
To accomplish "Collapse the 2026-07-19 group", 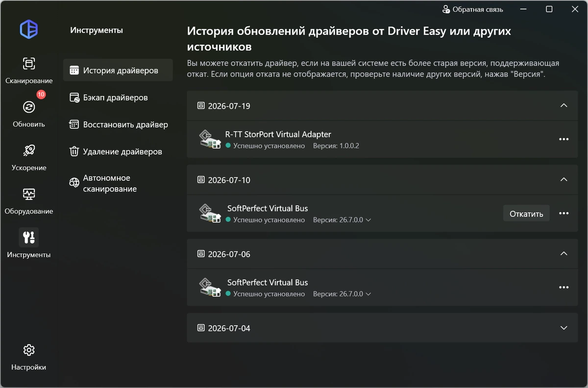I will [564, 106].
